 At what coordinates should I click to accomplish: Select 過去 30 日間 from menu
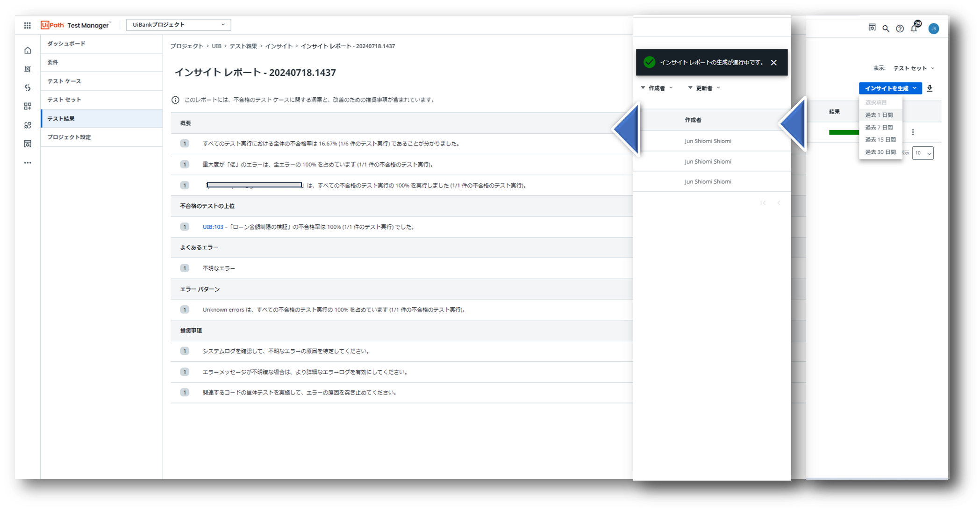880,152
